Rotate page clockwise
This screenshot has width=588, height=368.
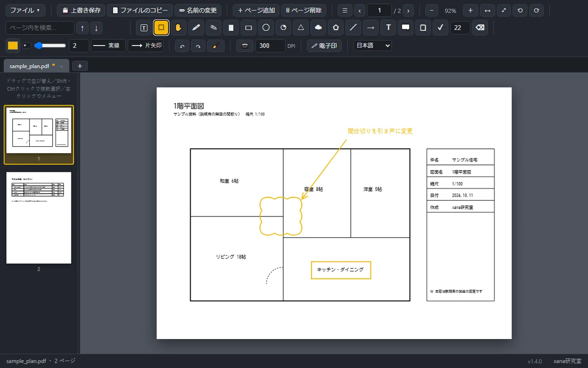tap(537, 10)
